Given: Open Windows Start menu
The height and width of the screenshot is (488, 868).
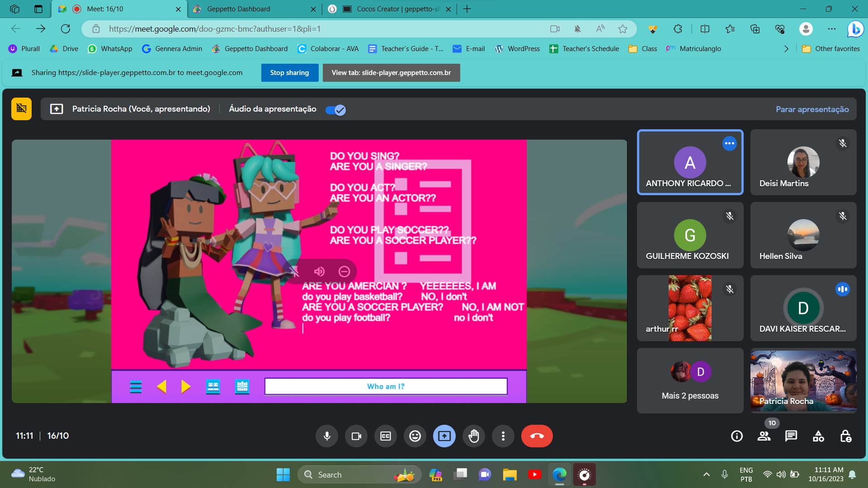Looking at the screenshot, I should pyautogui.click(x=283, y=474).
